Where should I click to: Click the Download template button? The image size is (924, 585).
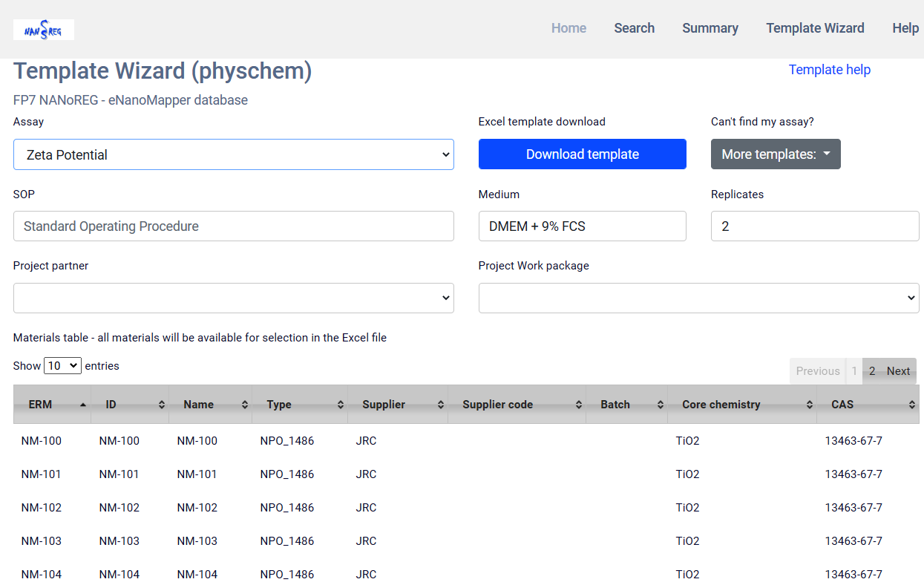(583, 154)
